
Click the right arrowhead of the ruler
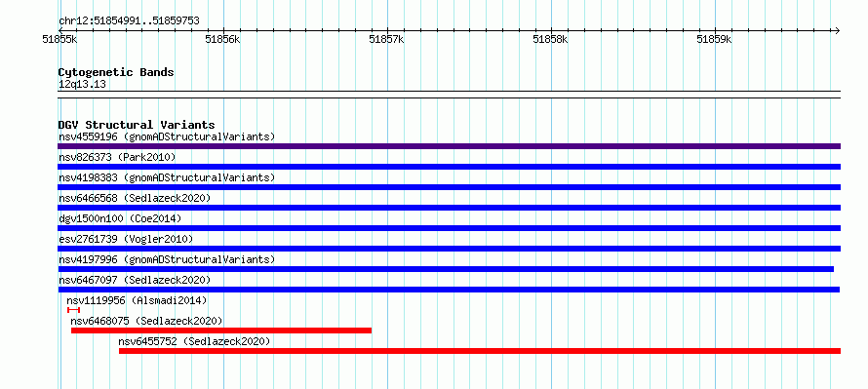point(838,30)
